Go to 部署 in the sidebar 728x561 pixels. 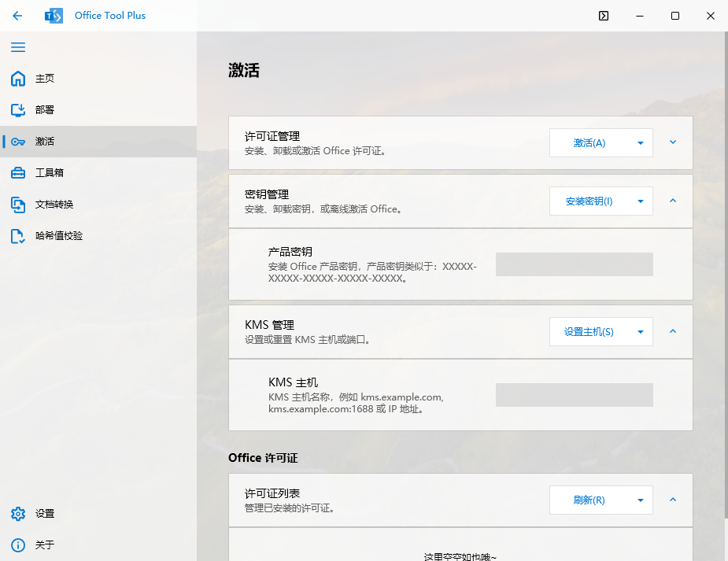(x=98, y=110)
